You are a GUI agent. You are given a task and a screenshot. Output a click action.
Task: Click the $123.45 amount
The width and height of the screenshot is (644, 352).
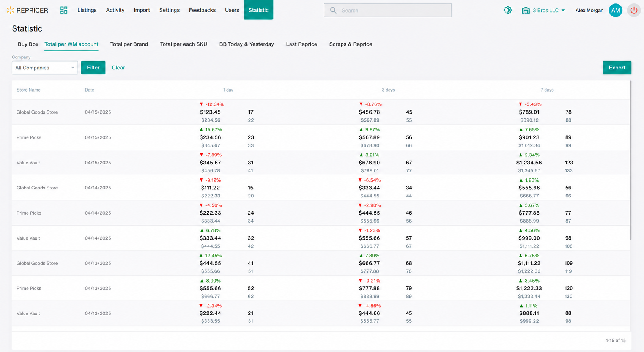tap(210, 112)
